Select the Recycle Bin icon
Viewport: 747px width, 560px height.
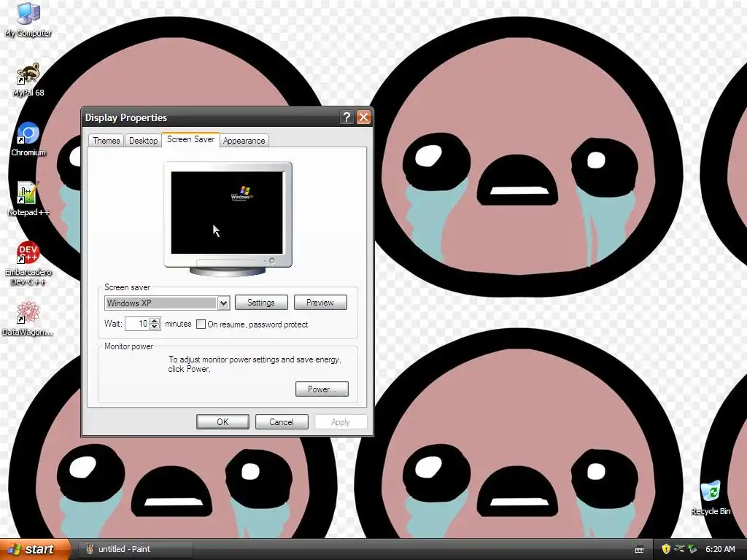pos(711,498)
